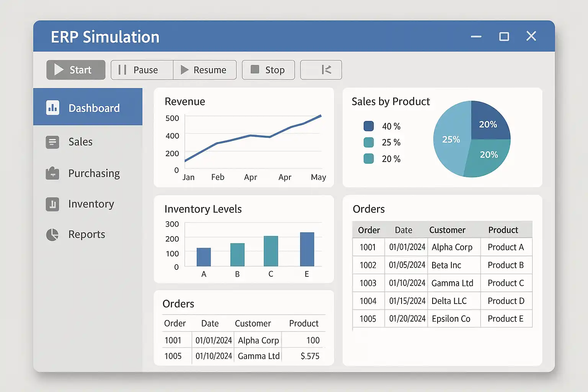Resume the simulation

205,70
